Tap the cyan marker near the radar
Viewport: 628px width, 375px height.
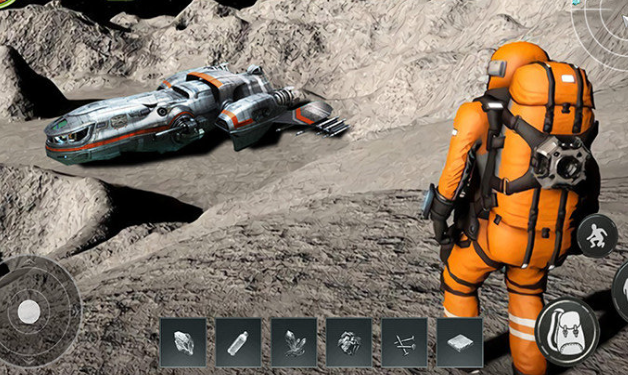click(x=576, y=2)
